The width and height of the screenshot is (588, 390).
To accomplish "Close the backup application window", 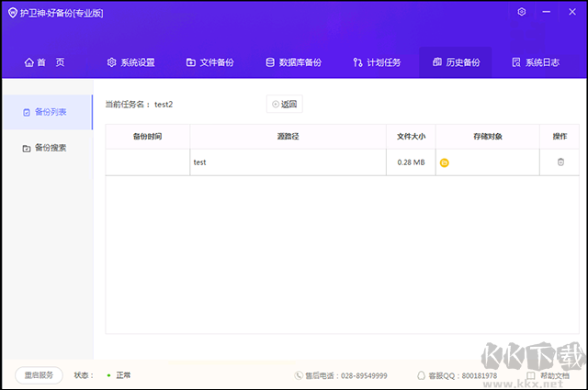I will pyautogui.click(x=572, y=12).
